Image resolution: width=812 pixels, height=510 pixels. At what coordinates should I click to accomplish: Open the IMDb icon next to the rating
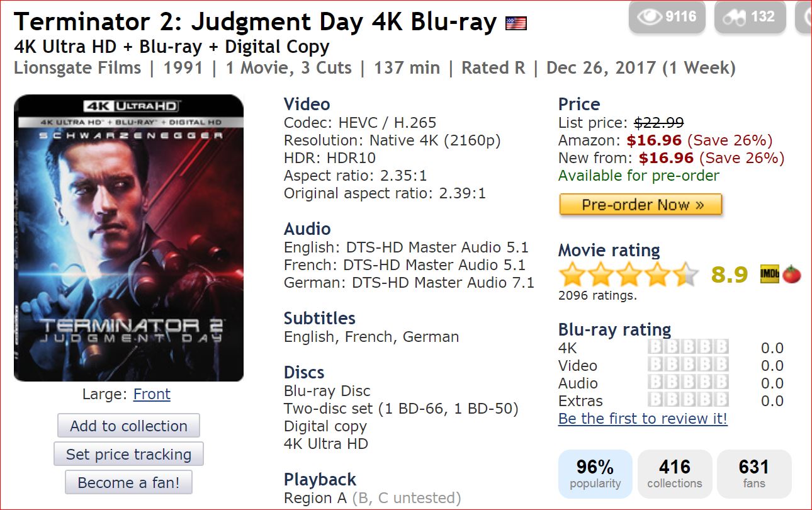(x=770, y=275)
